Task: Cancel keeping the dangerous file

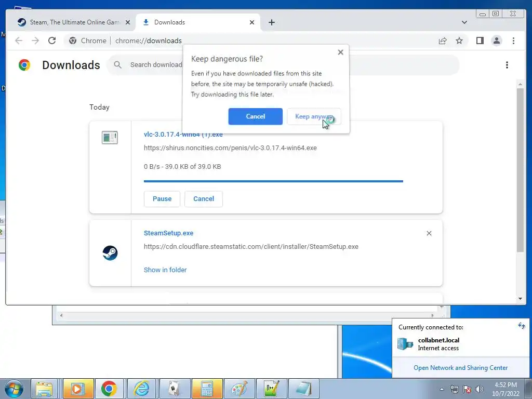Action: click(x=256, y=116)
